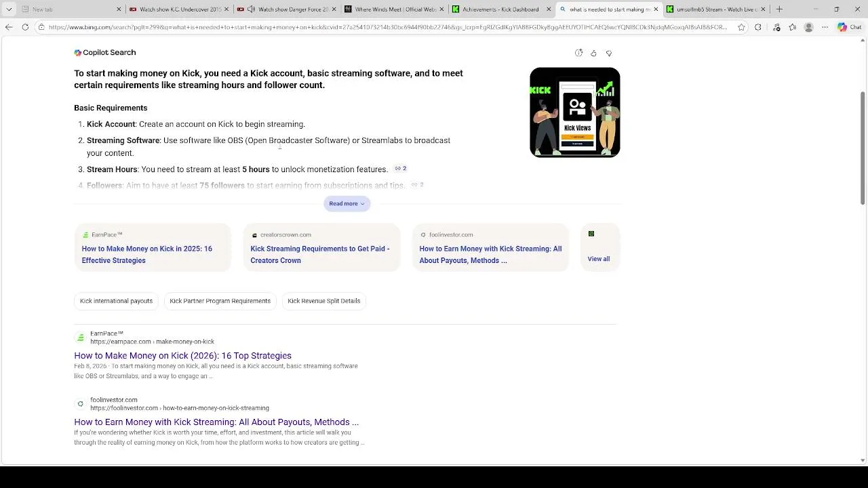Image resolution: width=868 pixels, height=488 pixels.
Task: Open How to Earn Money with Kick Streaming result
Action: coord(216,422)
